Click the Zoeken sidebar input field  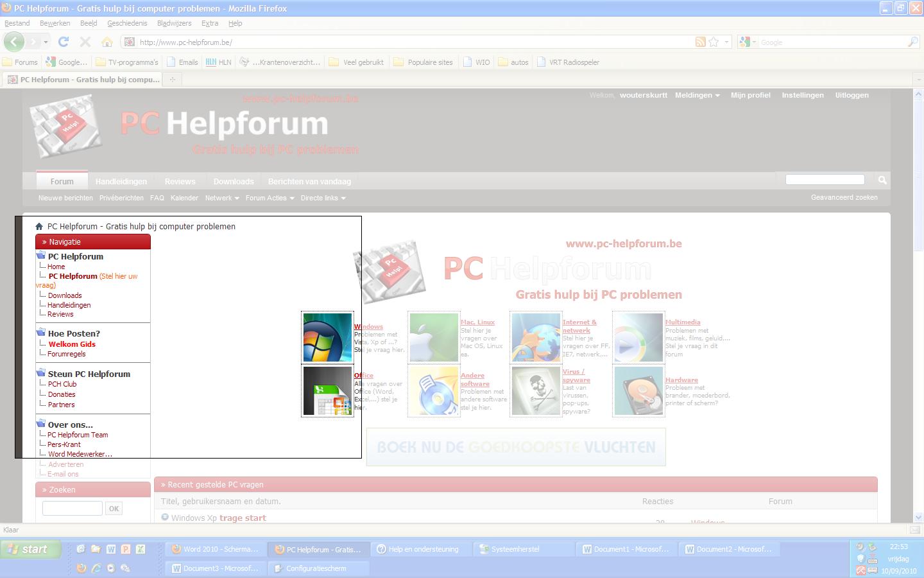(72, 509)
